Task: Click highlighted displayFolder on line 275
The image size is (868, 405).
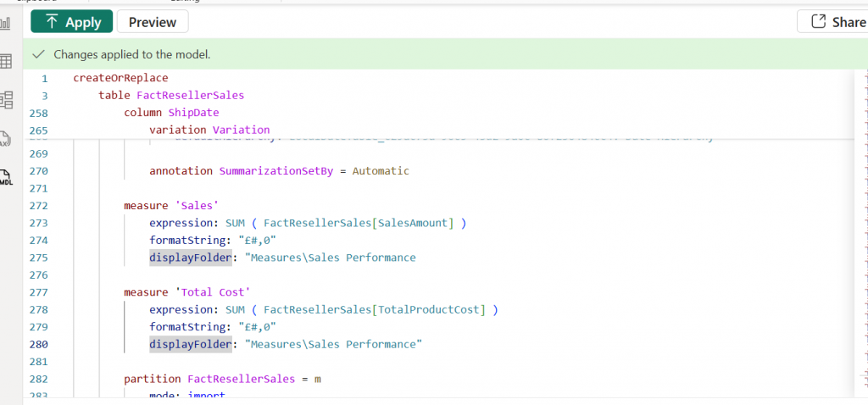Action: tap(189, 258)
